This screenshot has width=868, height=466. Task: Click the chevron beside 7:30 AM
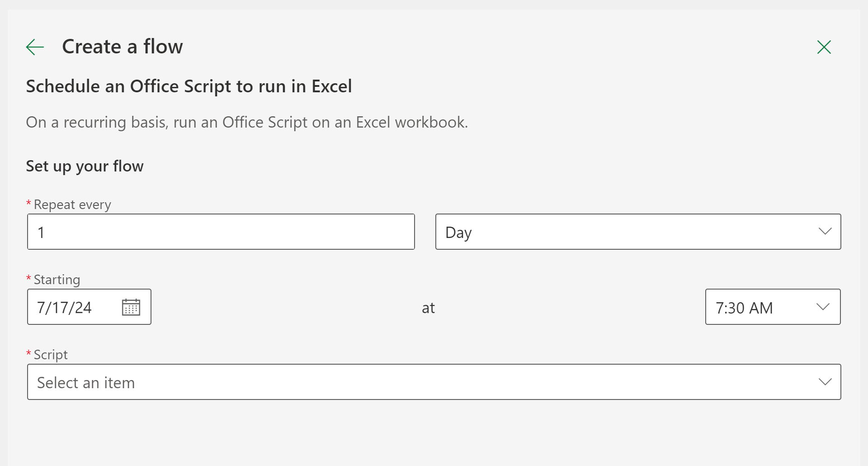pos(823,307)
